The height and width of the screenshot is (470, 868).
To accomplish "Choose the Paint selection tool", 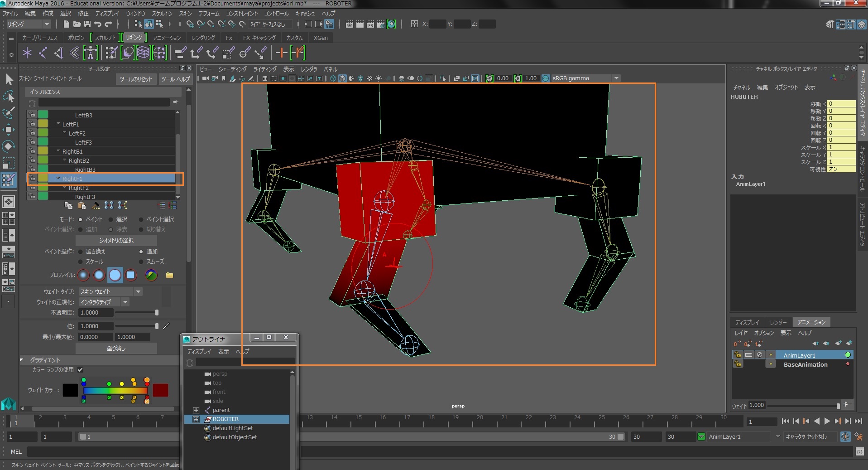I will pyautogui.click(x=9, y=112).
